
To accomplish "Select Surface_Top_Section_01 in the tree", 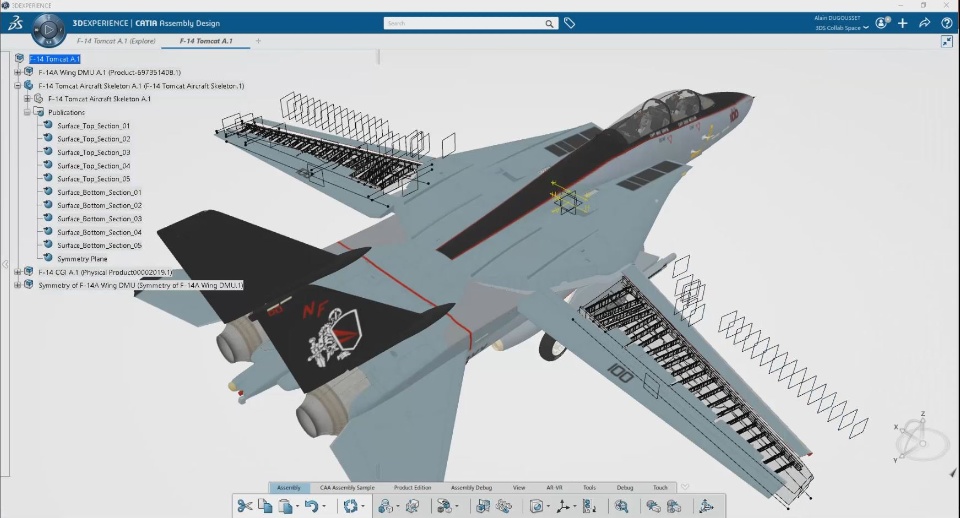I will coord(94,126).
